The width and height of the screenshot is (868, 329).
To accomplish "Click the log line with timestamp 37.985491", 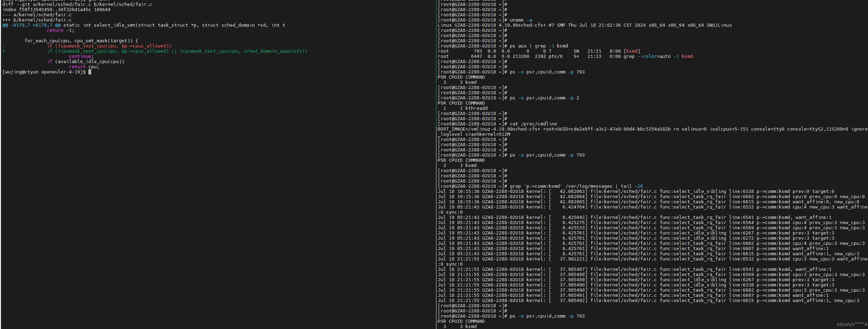I will (x=633, y=295).
